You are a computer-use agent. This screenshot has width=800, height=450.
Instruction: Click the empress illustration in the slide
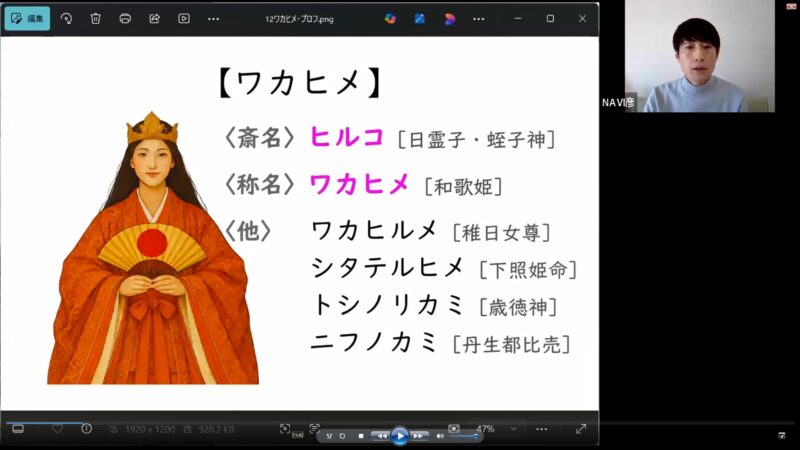pos(153,248)
